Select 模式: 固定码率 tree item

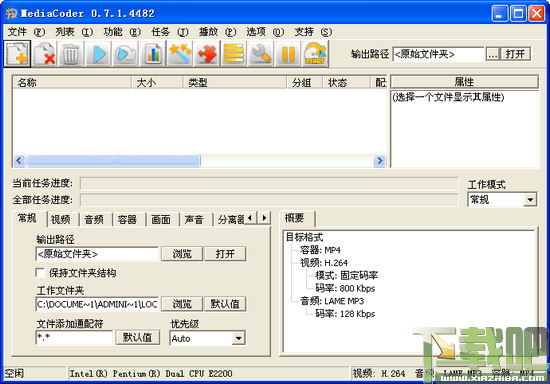pos(346,276)
